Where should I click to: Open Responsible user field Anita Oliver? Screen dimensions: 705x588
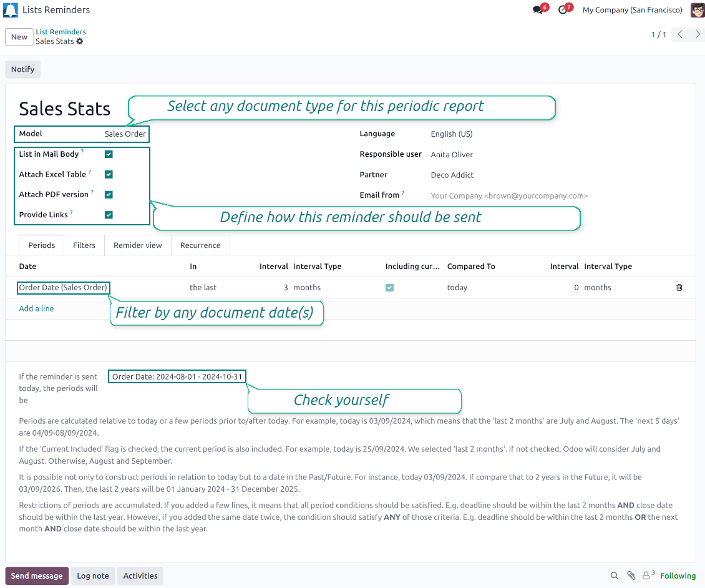click(452, 155)
